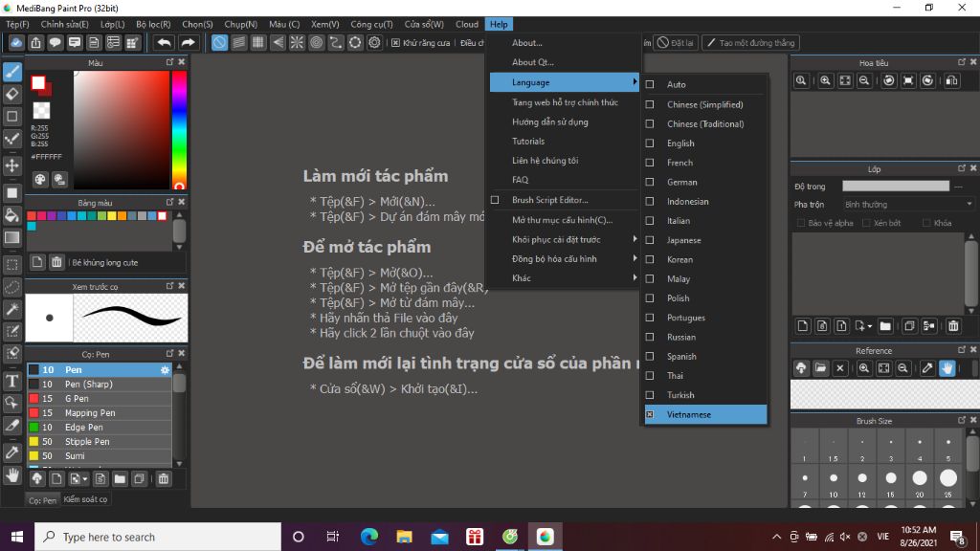
Task: Open FAQ from Help menu
Action: (520, 179)
